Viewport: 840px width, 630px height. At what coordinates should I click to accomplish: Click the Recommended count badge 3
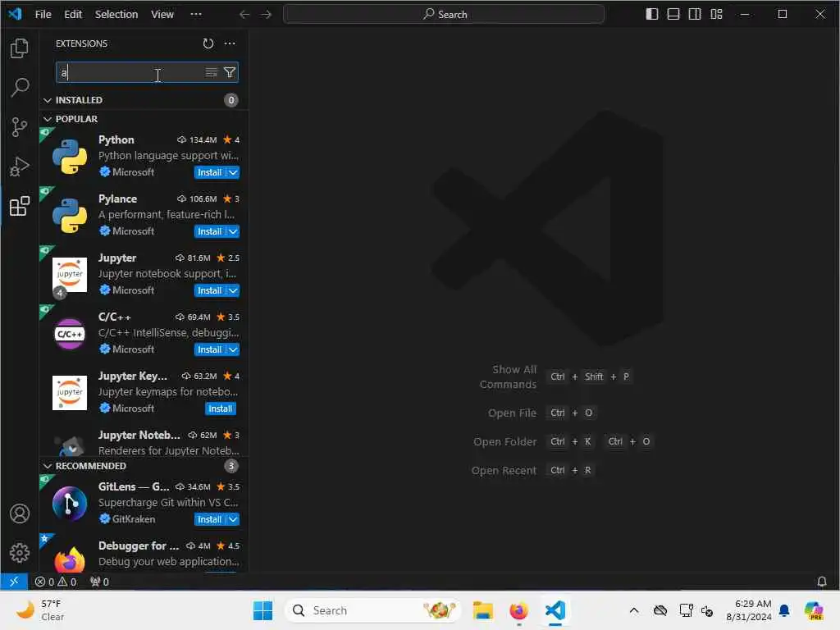click(231, 466)
